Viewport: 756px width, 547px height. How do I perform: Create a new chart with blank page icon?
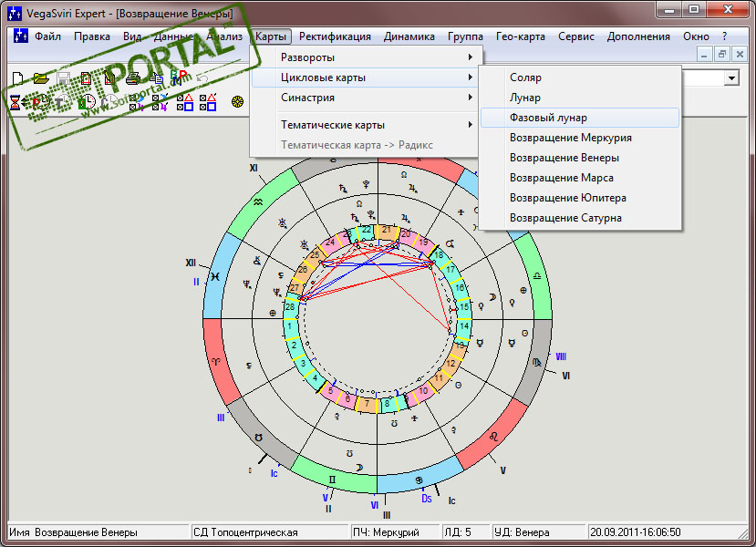click(x=17, y=78)
